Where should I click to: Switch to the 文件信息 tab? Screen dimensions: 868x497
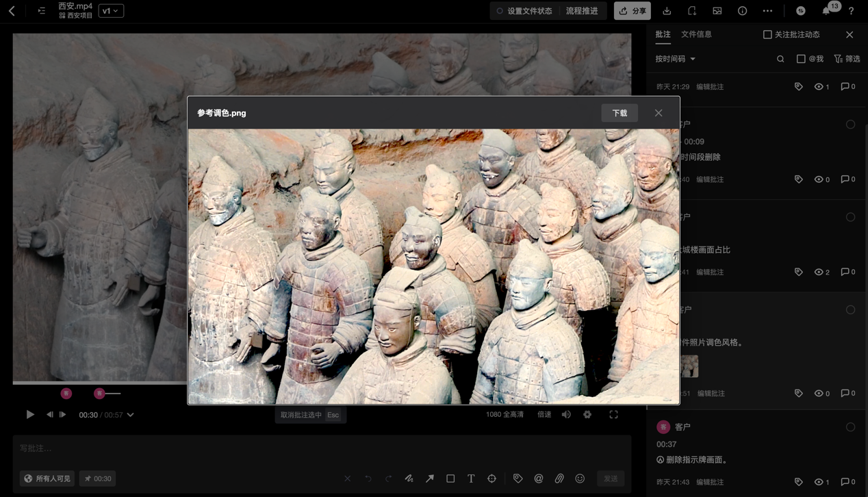coord(696,34)
